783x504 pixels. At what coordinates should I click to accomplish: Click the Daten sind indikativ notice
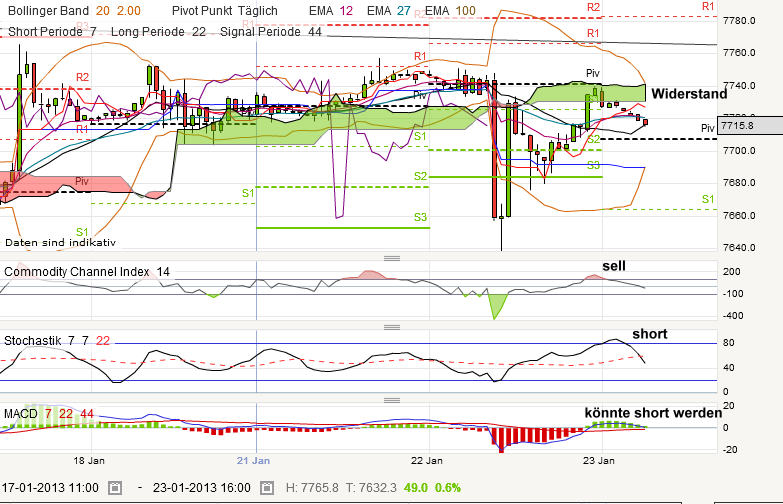click(x=60, y=243)
